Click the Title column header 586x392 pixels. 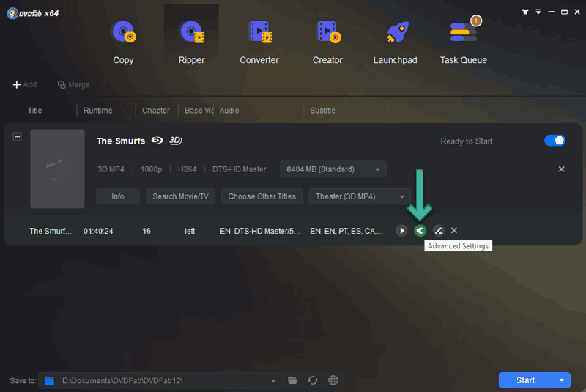[34, 111]
